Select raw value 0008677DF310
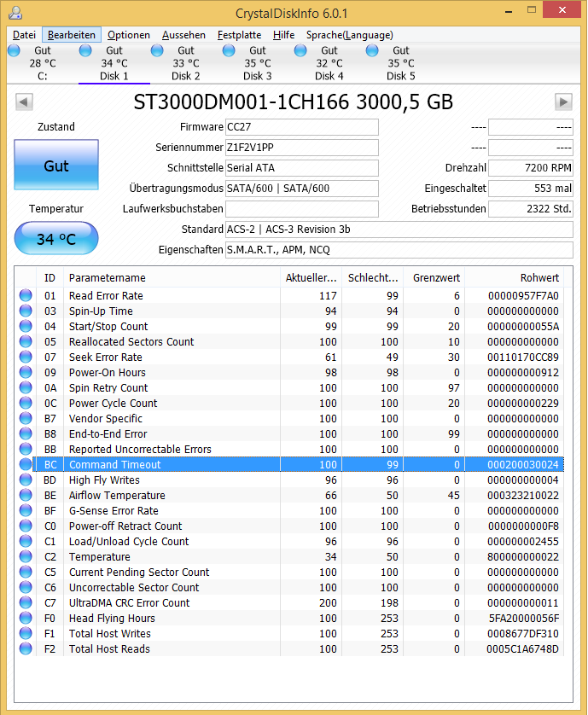This screenshot has width=588, height=715. point(523,633)
